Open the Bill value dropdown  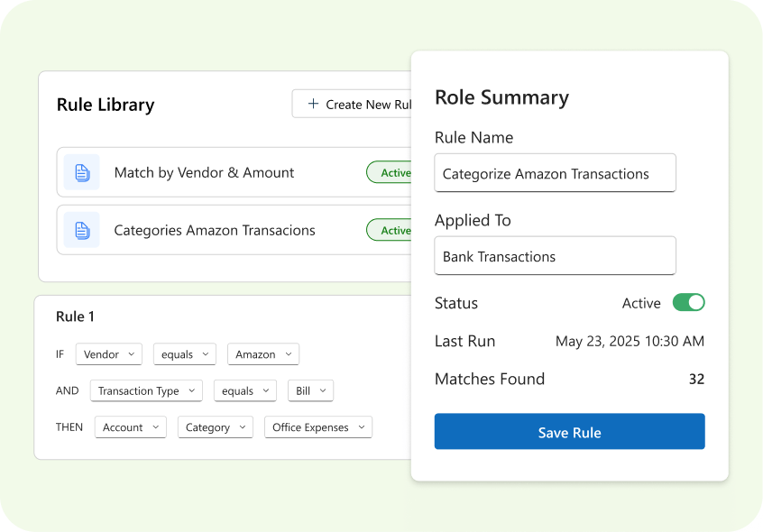point(310,390)
